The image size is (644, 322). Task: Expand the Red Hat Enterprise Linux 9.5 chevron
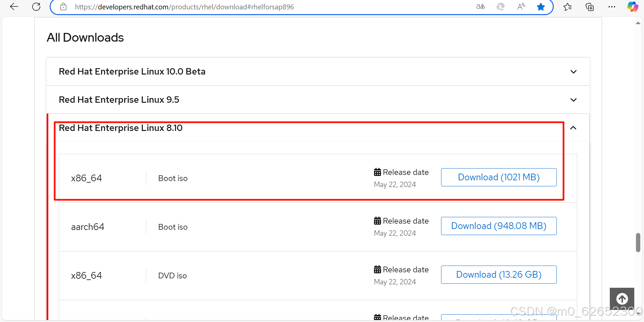point(574,100)
